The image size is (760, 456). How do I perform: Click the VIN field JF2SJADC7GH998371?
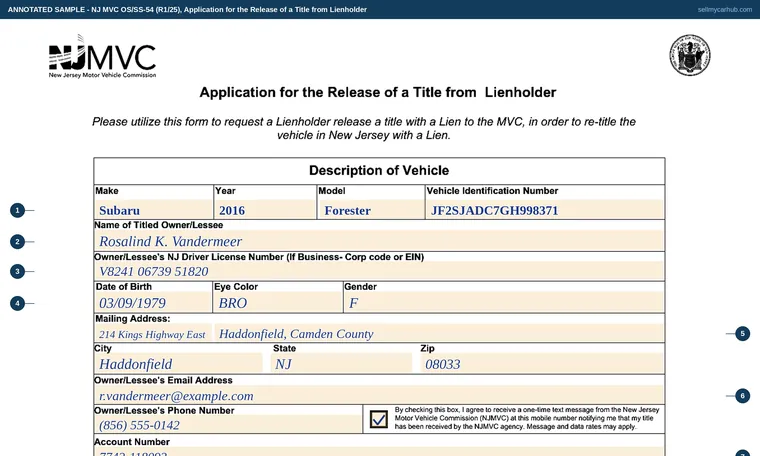544,209
